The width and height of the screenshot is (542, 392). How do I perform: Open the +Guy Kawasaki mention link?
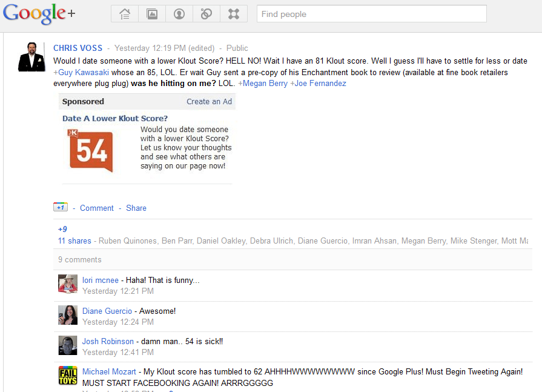click(x=81, y=72)
